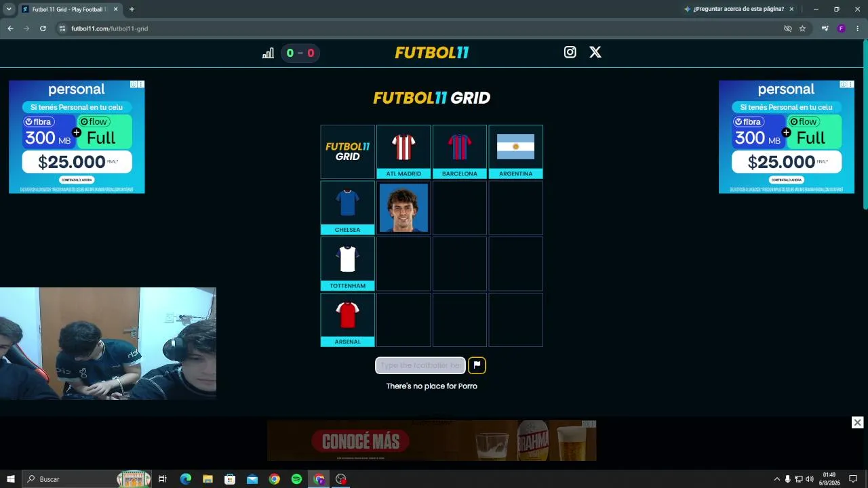Close the Futbol 11 Grid tab

pos(115,9)
